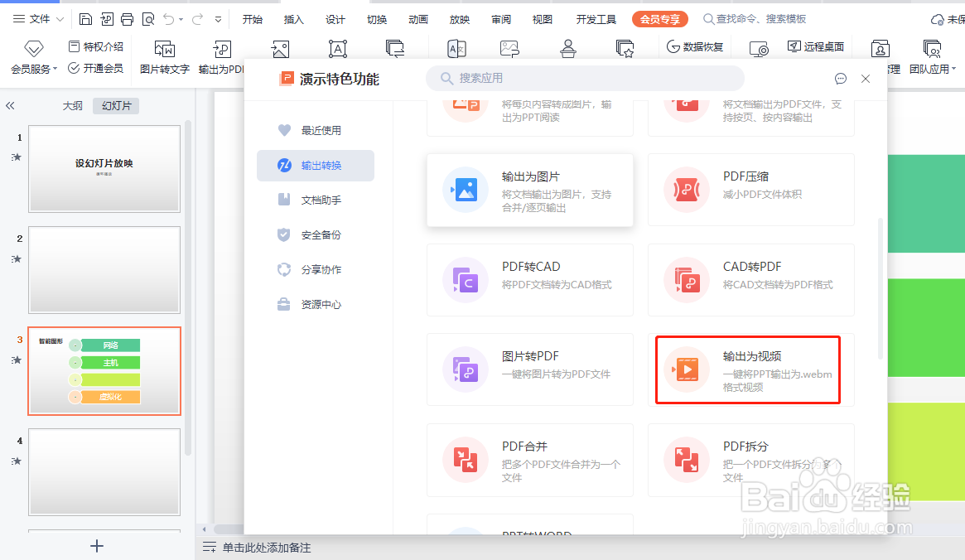Select slide 3 thumbnail with 智能图形

pos(104,371)
